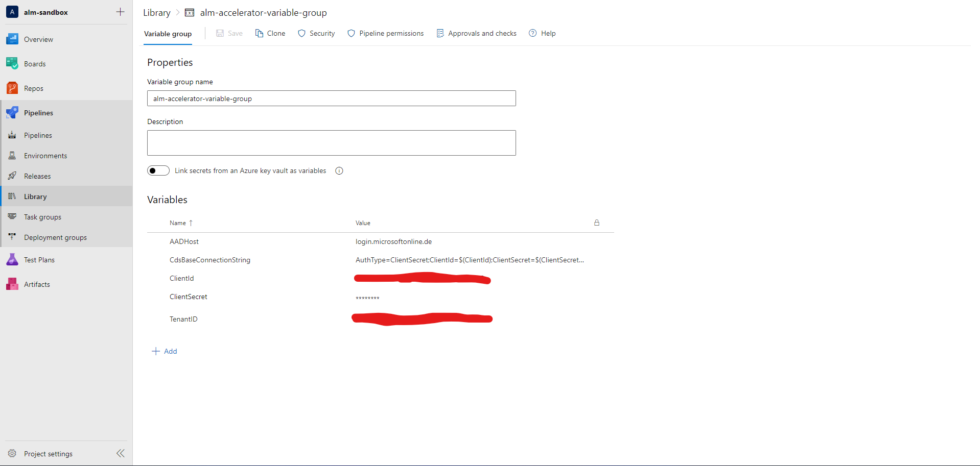This screenshot has width=980, height=466.
Task: Switch to the Variable group tab
Action: tap(168, 33)
